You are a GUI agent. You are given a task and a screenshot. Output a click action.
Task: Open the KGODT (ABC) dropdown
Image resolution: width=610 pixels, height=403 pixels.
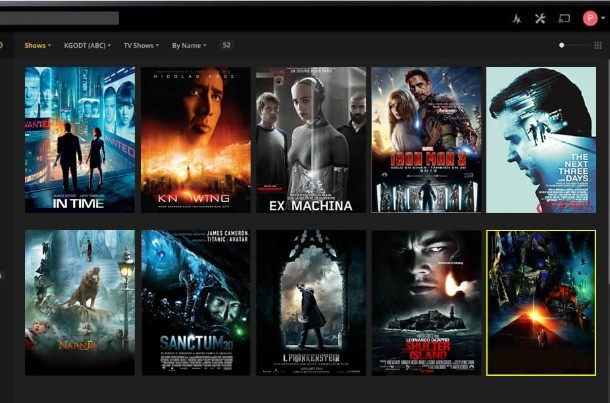pyautogui.click(x=87, y=46)
